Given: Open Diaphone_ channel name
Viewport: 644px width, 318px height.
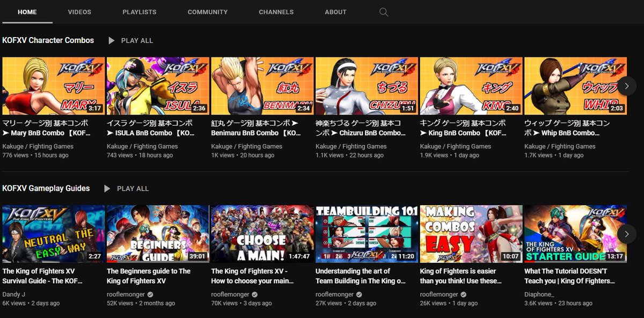Looking at the screenshot, I should 539,294.
